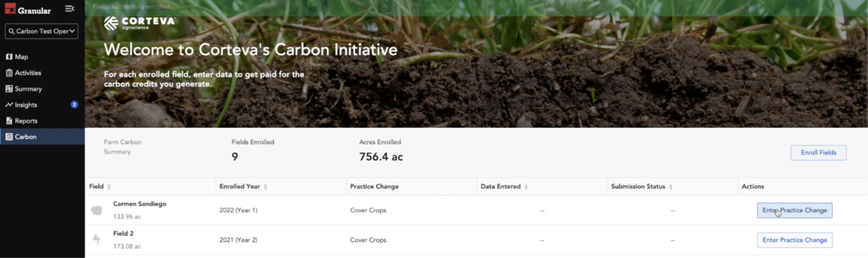
Task: Click the Fields Enrolled count 9
Action: point(235,157)
